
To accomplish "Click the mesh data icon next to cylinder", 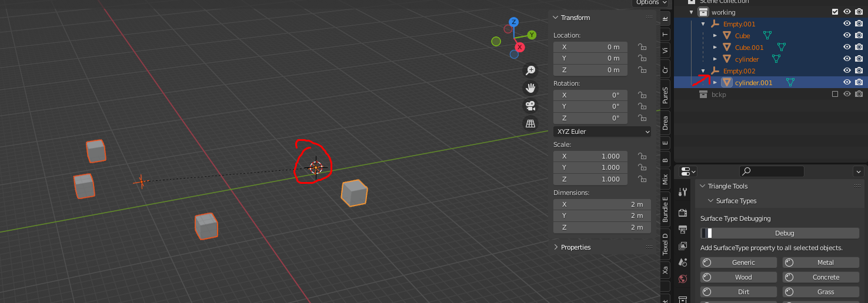I will [x=776, y=59].
